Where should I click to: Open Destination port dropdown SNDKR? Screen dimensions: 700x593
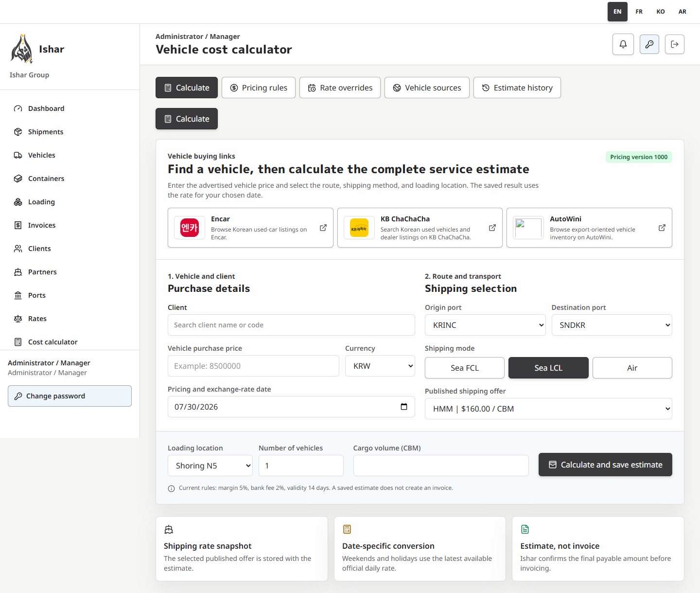pyautogui.click(x=612, y=325)
